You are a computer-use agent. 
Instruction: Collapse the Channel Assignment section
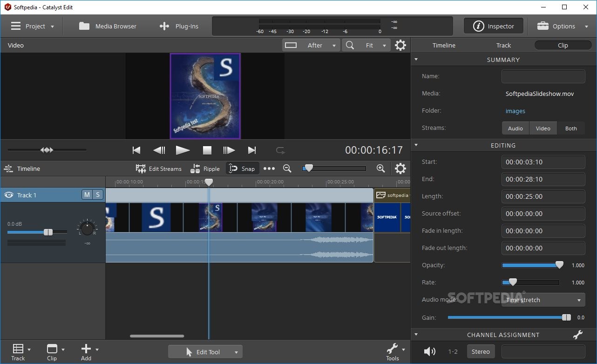416,335
